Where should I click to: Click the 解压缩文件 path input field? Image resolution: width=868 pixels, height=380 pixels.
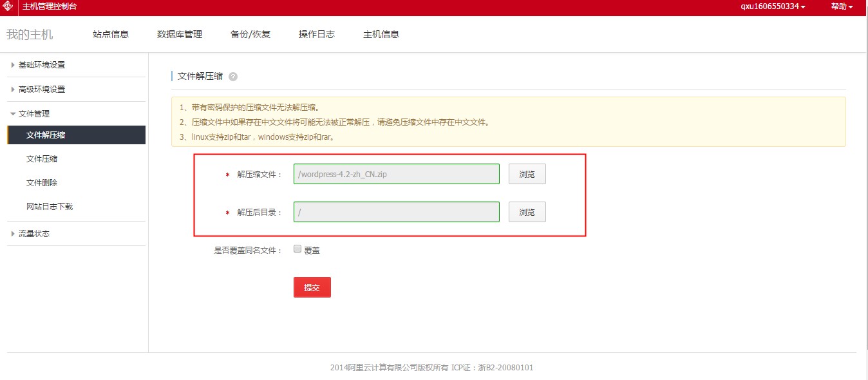396,175
